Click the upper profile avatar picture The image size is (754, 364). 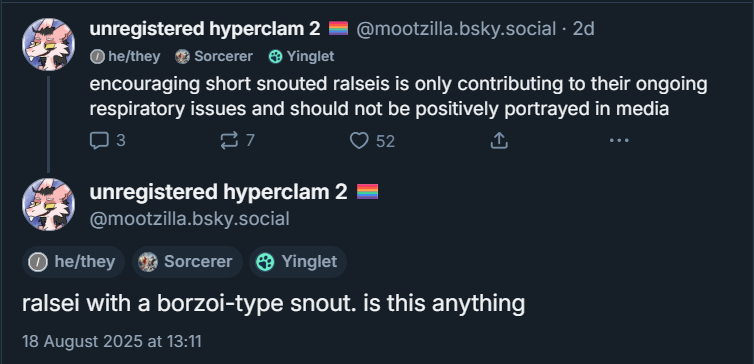click(48, 44)
